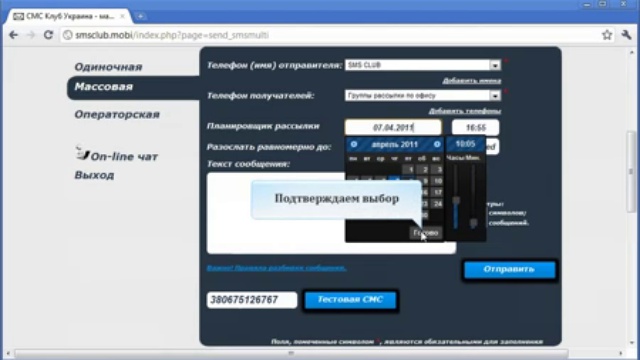Click the hours slider handle in time picker

coord(456,200)
